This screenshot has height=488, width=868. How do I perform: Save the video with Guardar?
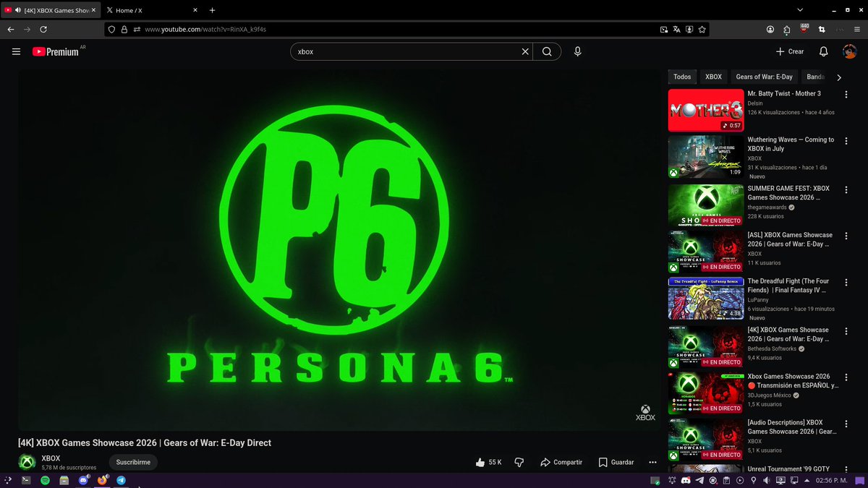(616, 462)
